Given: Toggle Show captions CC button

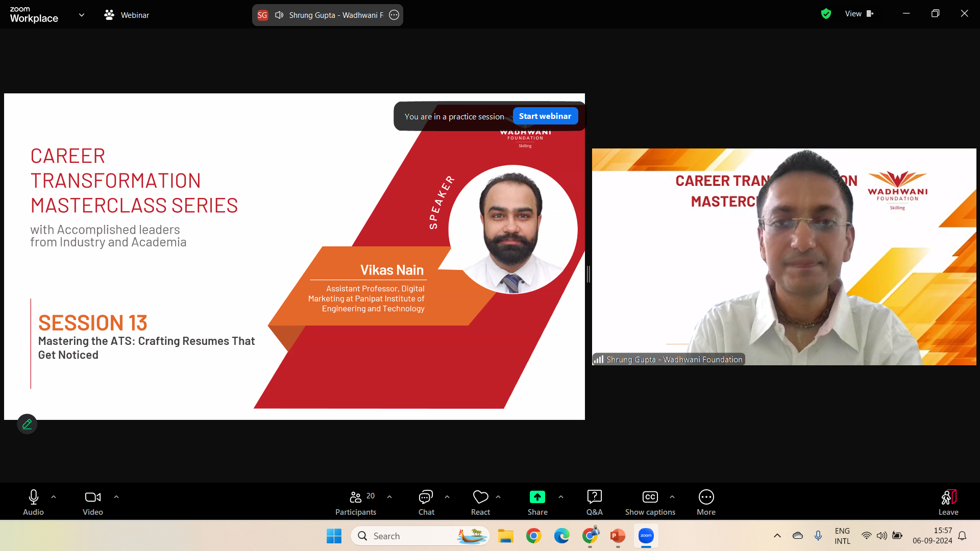Looking at the screenshot, I should coord(650,502).
